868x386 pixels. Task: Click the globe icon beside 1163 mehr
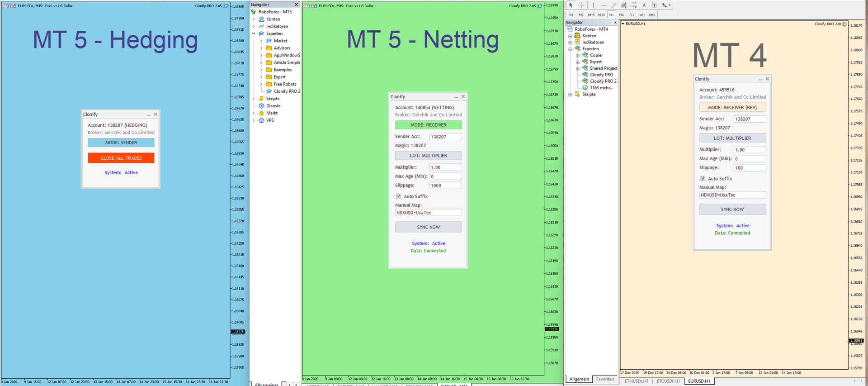[585, 88]
